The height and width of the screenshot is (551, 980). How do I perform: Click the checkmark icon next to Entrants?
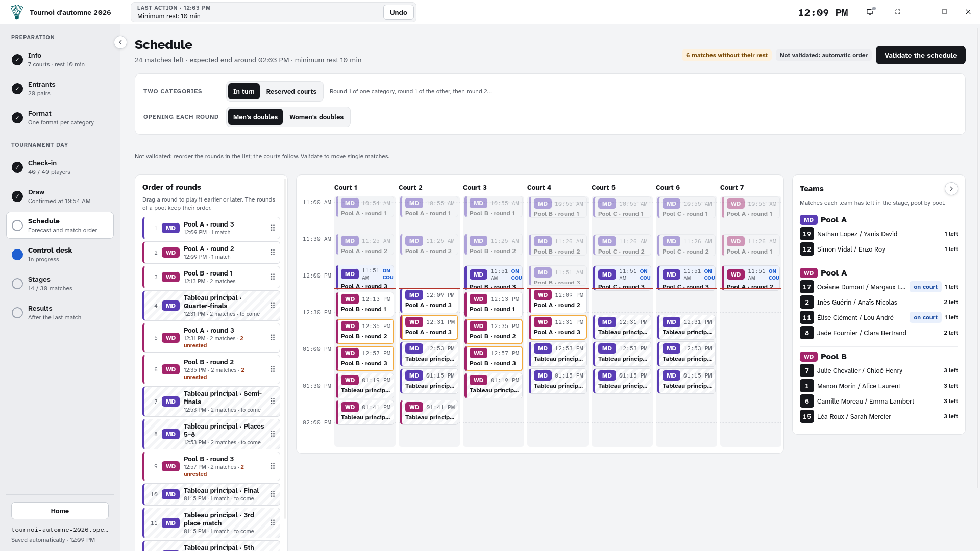click(x=17, y=89)
